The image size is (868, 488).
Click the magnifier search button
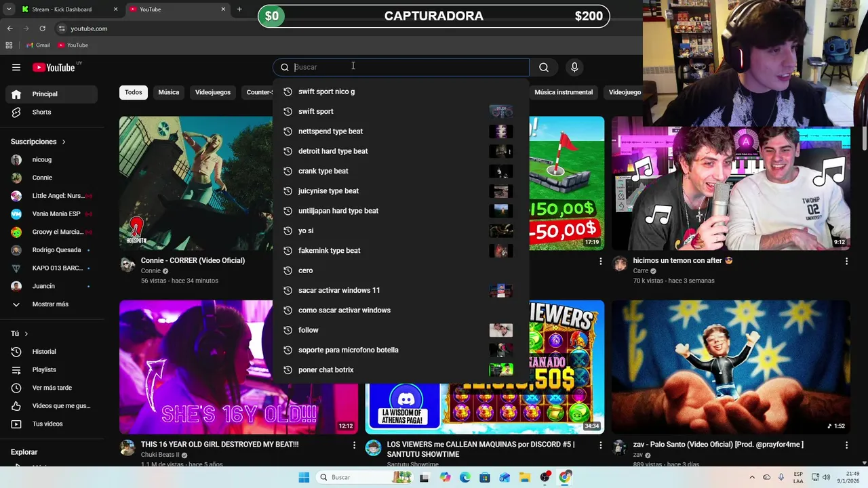544,67
